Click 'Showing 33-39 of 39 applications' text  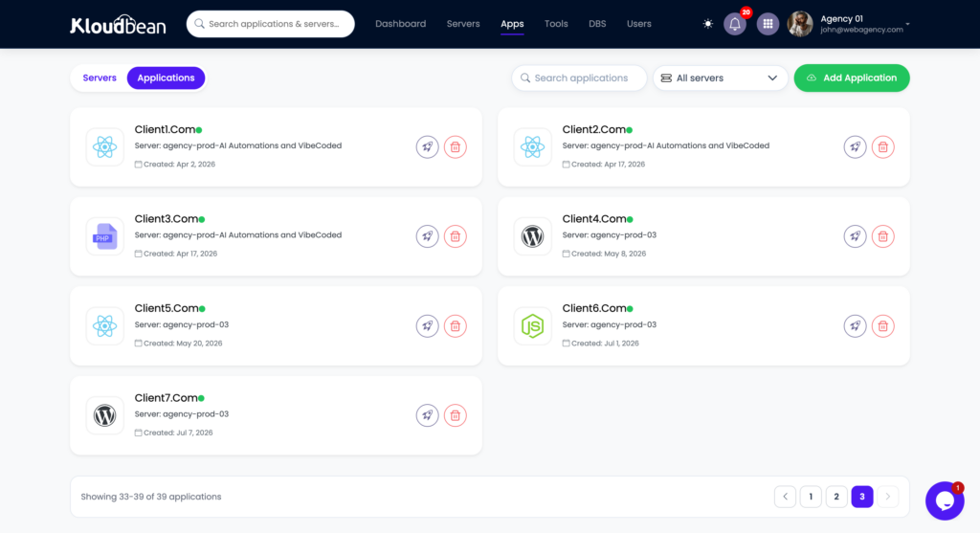click(x=150, y=497)
